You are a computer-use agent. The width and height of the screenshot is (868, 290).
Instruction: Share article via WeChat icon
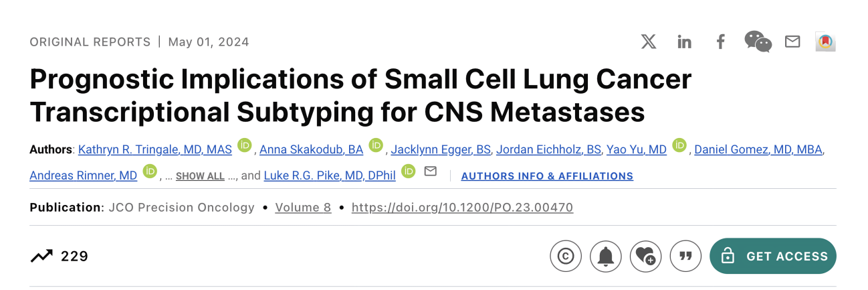click(758, 42)
